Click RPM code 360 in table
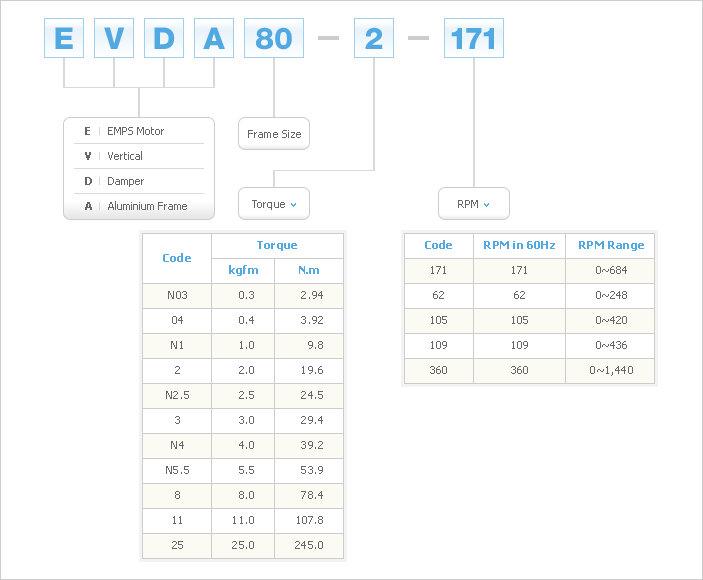703x580 pixels. [438, 370]
